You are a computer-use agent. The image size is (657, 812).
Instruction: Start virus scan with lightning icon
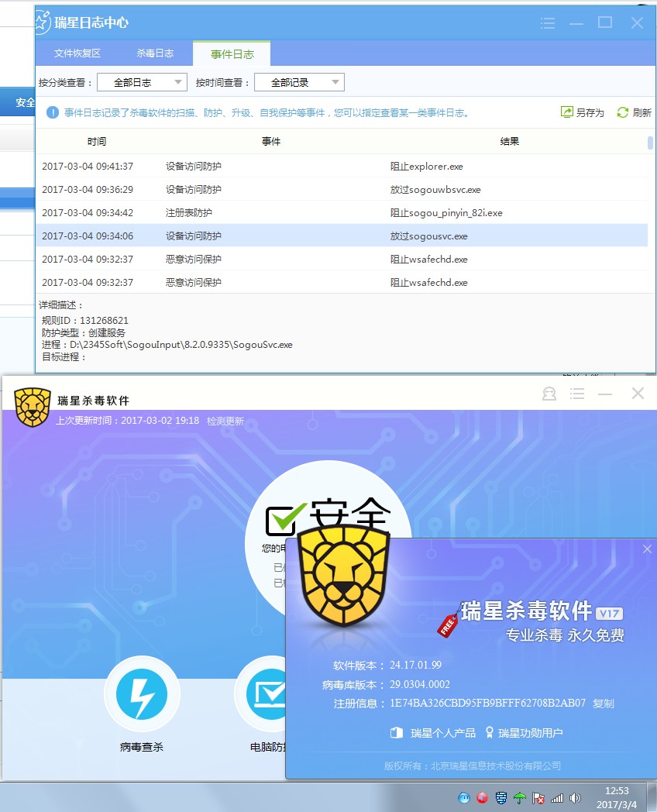[x=142, y=694]
